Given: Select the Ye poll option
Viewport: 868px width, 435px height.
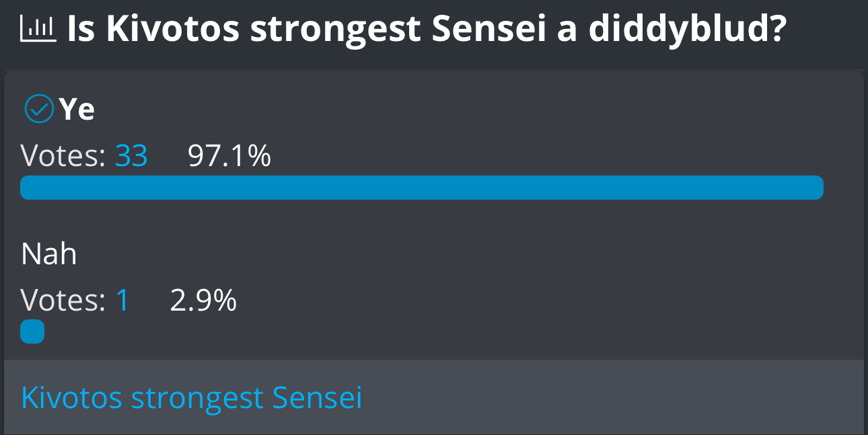Looking at the screenshot, I should 77,109.
